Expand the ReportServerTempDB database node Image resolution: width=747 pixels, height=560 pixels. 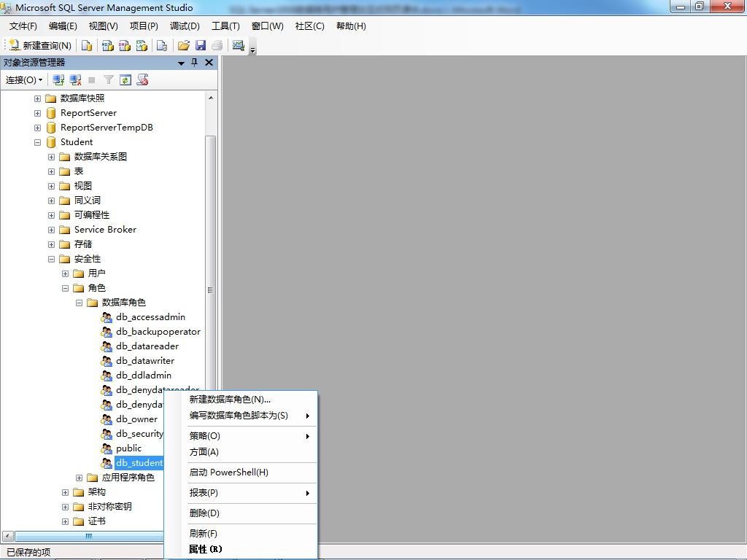[37, 128]
